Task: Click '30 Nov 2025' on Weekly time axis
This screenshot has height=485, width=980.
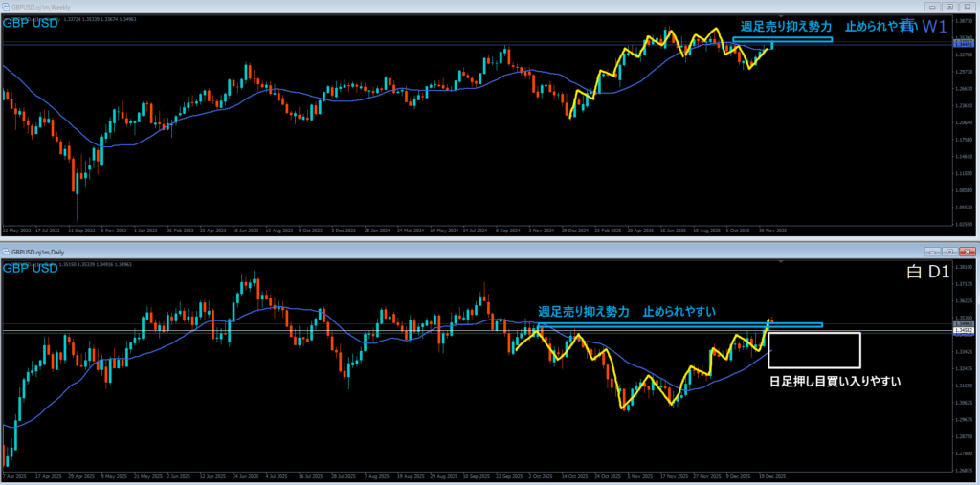Action: pos(773,230)
